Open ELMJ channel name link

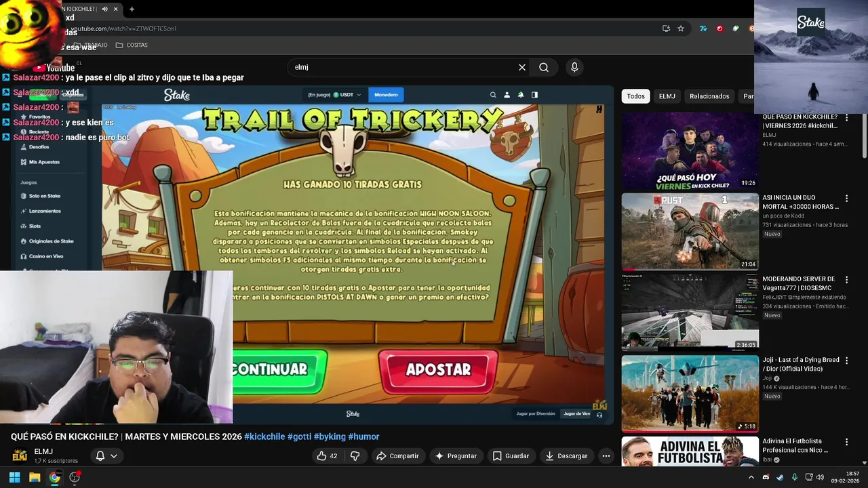point(43,451)
